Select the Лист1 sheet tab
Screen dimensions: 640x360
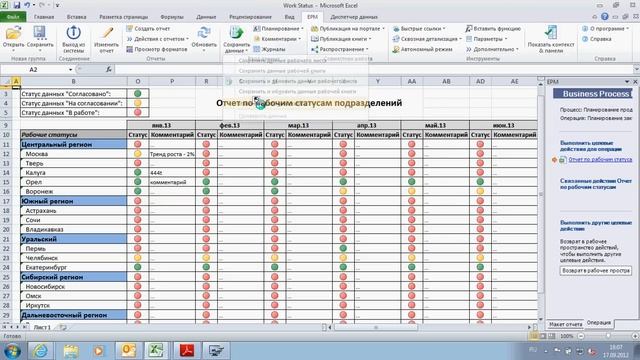(x=42, y=327)
